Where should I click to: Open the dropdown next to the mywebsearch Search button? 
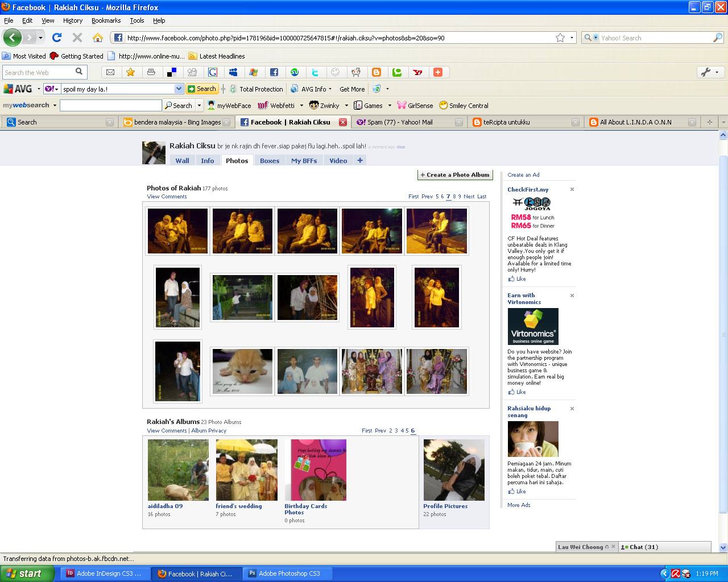(199, 106)
